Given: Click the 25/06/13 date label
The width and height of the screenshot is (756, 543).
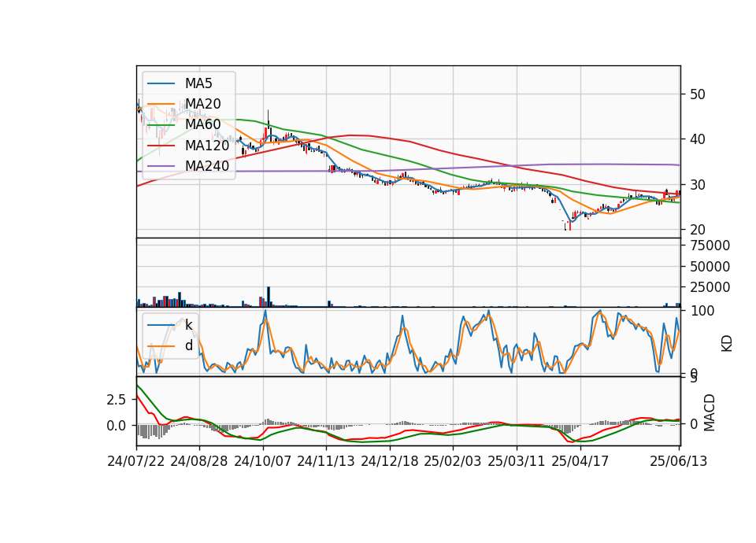Looking at the screenshot, I should (678, 461).
